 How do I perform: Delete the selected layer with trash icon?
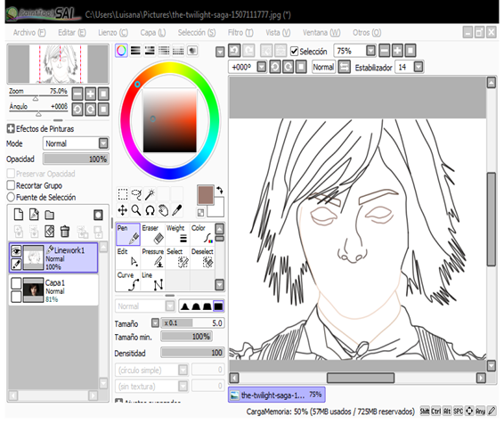pos(65,231)
